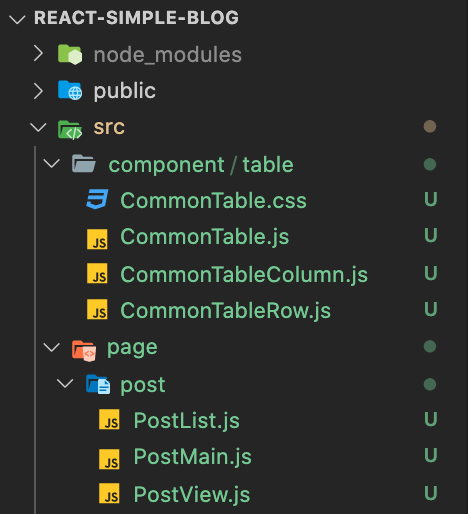Image resolution: width=468 pixels, height=514 pixels.
Task: Open CommonTable.js file
Action: [204, 237]
